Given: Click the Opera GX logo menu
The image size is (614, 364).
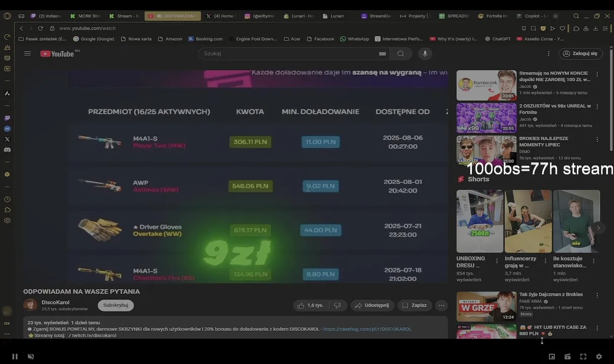Looking at the screenshot, I should pos(7,16).
